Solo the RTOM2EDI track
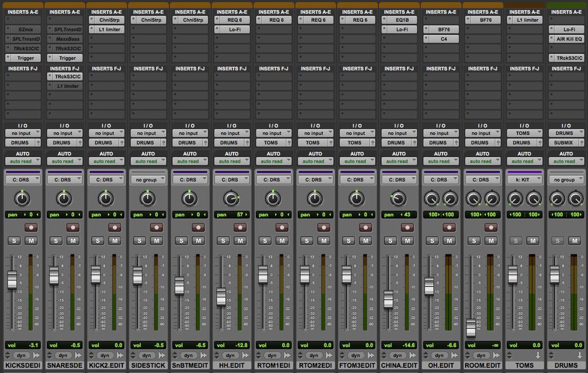 coord(307,241)
